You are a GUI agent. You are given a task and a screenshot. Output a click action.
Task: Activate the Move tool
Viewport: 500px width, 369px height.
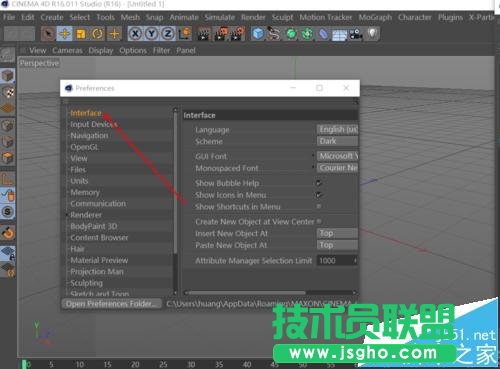tap(65, 34)
